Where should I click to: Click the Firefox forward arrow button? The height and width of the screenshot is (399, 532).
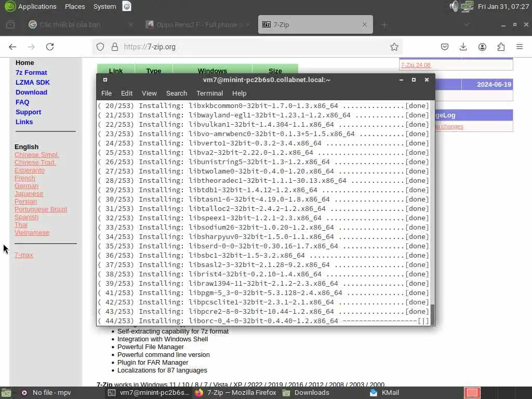[31, 47]
